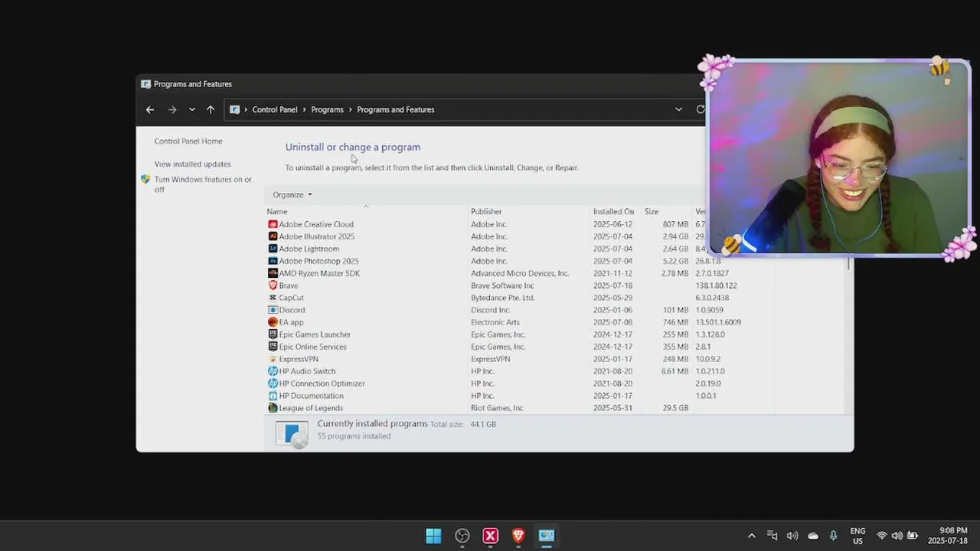Select the League of Legends icon
This screenshot has width=980, height=551.
pos(273,408)
